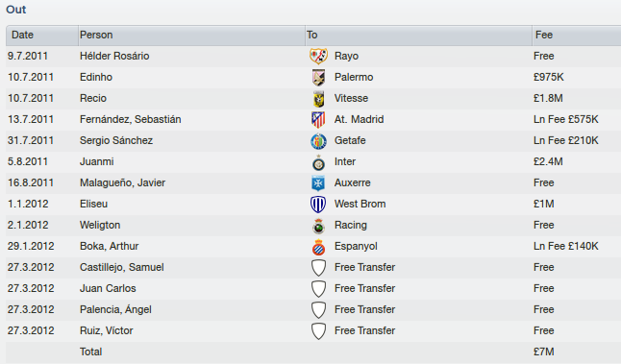Viewport: 621px width, 364px height.
Task: Click the Rayo club crest icon
Action: coord(318,56)
